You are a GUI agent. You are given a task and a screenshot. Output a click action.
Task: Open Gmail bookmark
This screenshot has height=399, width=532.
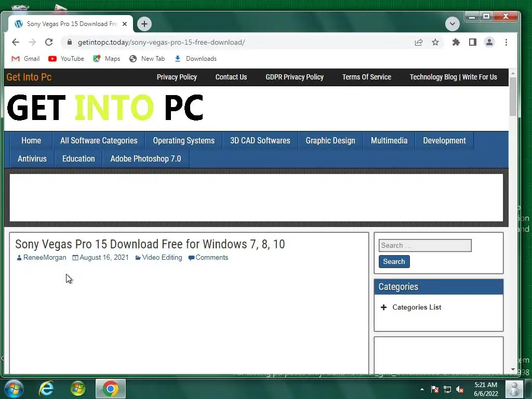click(x=25, y=59)
